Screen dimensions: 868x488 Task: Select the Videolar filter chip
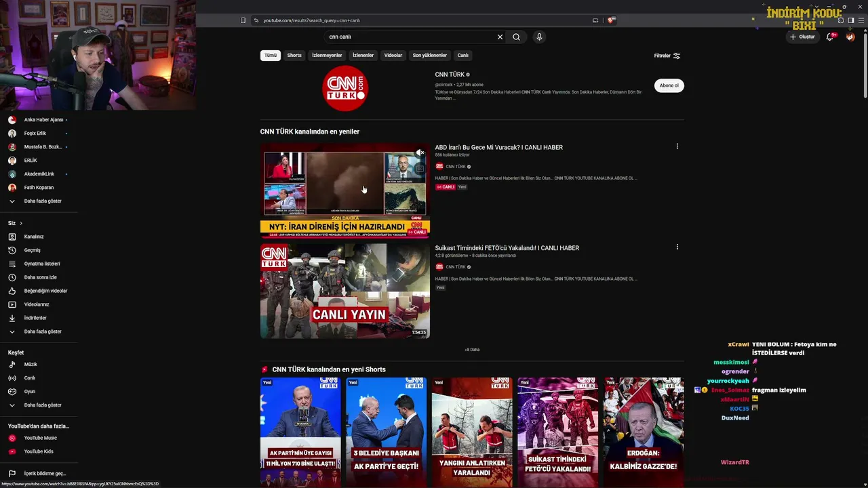point(393,56)
